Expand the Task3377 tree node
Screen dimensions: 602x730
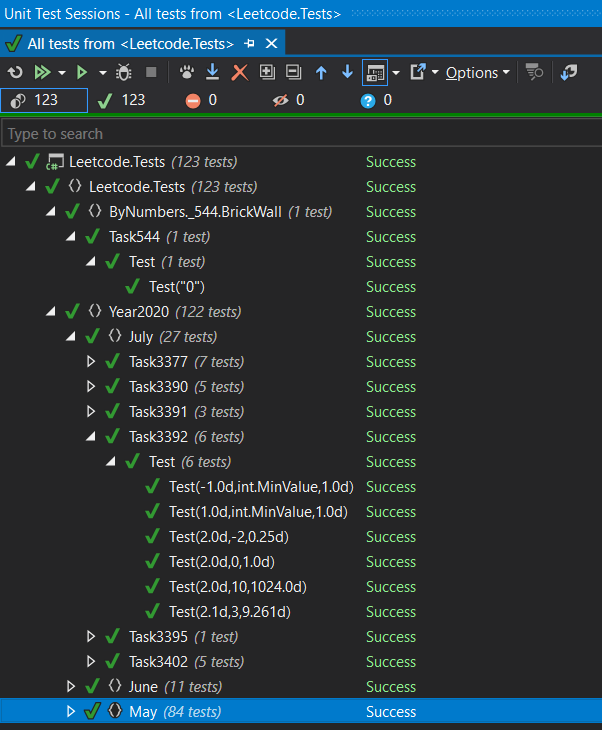pos(91,362)
